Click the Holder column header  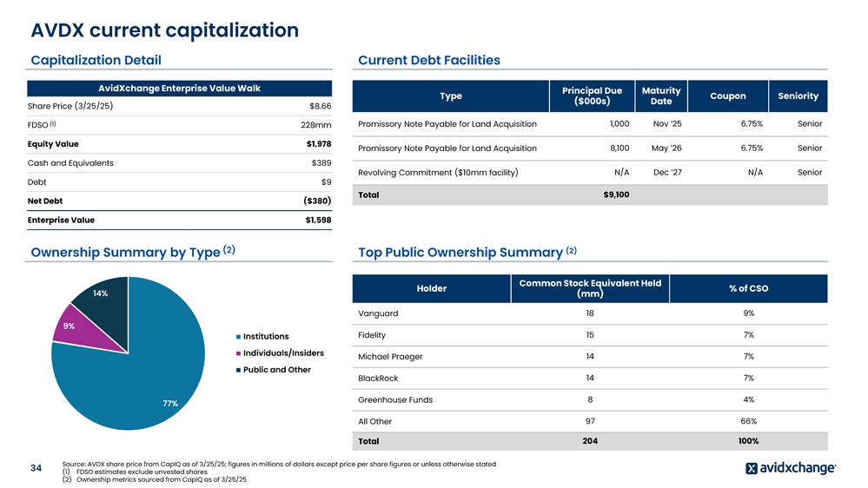431,289
